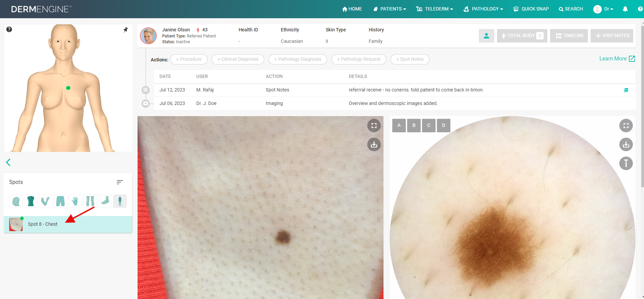This screenshot has width=644, height=299.
Task: Open the Dr user account dropdown
Action: pos(603,9)
